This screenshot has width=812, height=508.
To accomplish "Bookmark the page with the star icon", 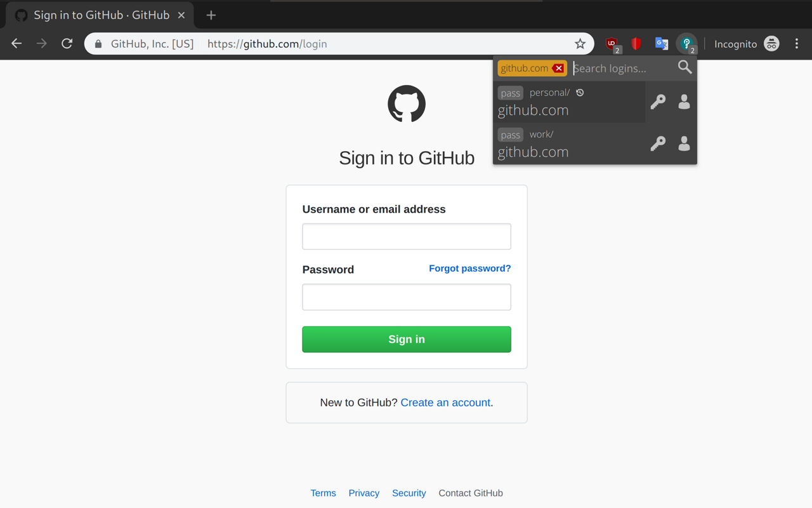I will (x=580, y=44).
